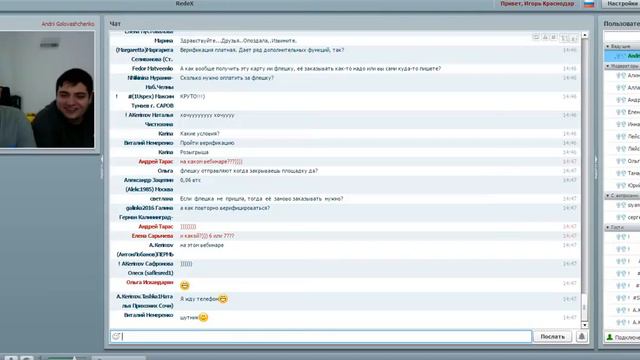Viewport: 640px width, 360px height.
Task: Click the chat scrollbar thumb
Action: point(584,307)
